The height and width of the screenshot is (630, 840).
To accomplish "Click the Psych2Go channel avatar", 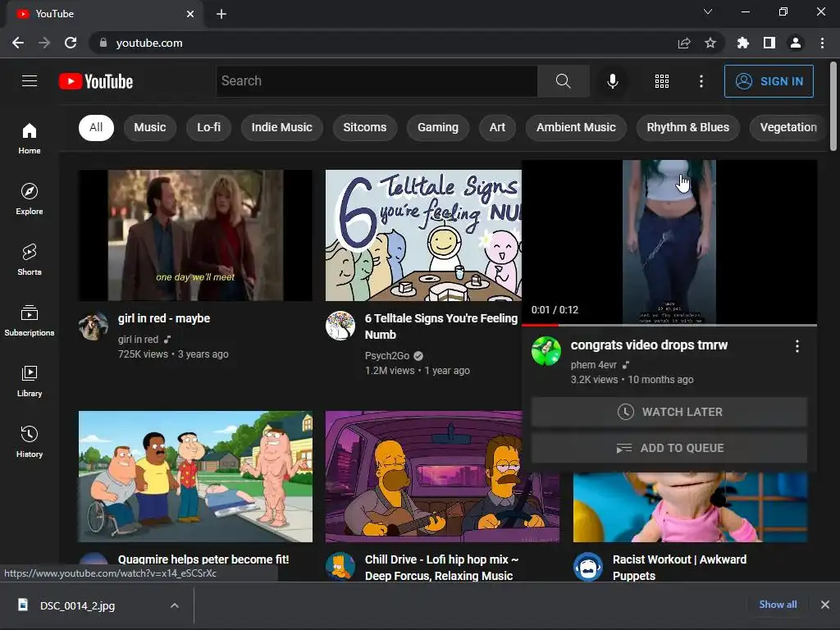I will [340, 326].
